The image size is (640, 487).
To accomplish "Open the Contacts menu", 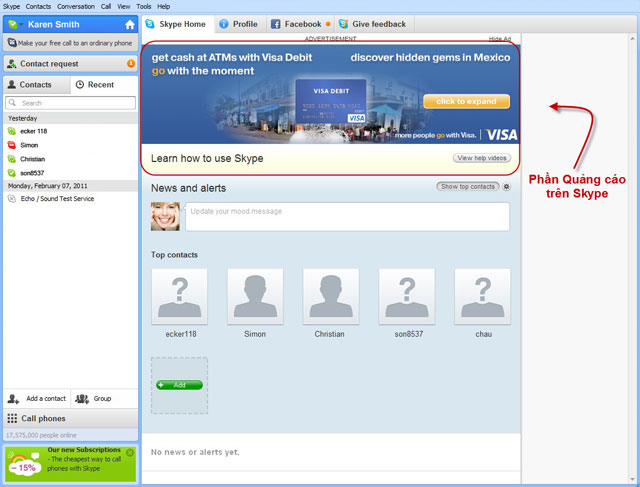I will [x=38, y=7].
